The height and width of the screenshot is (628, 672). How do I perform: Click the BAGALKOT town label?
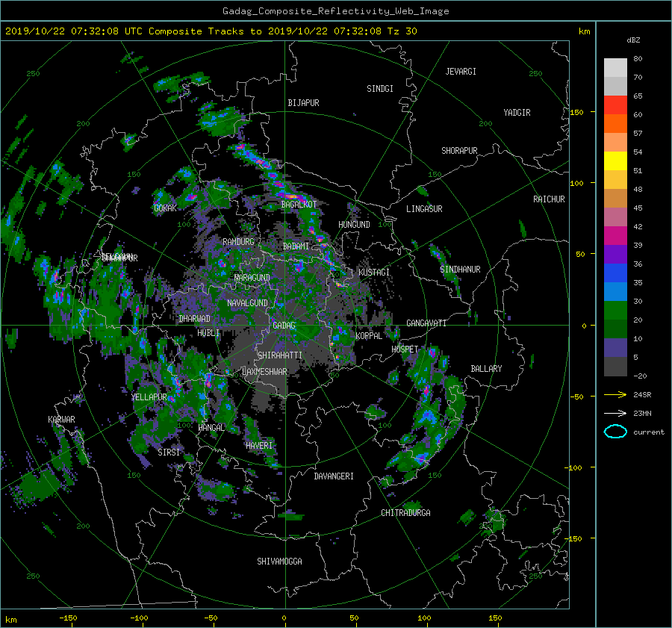point(299,205)
